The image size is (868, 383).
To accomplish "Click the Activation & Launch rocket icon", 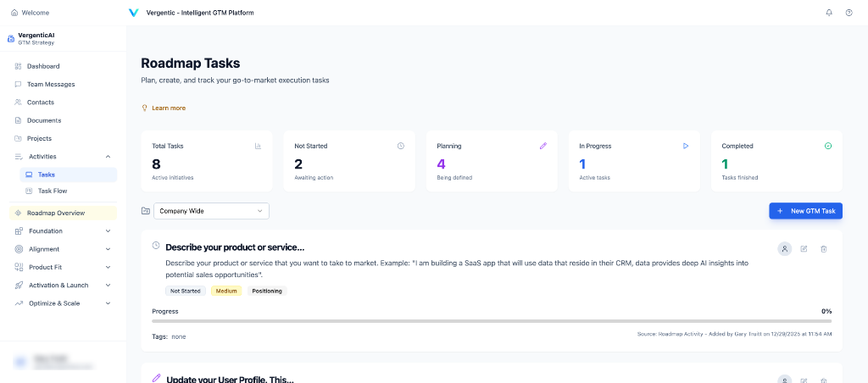I will (x=19, y=285).
